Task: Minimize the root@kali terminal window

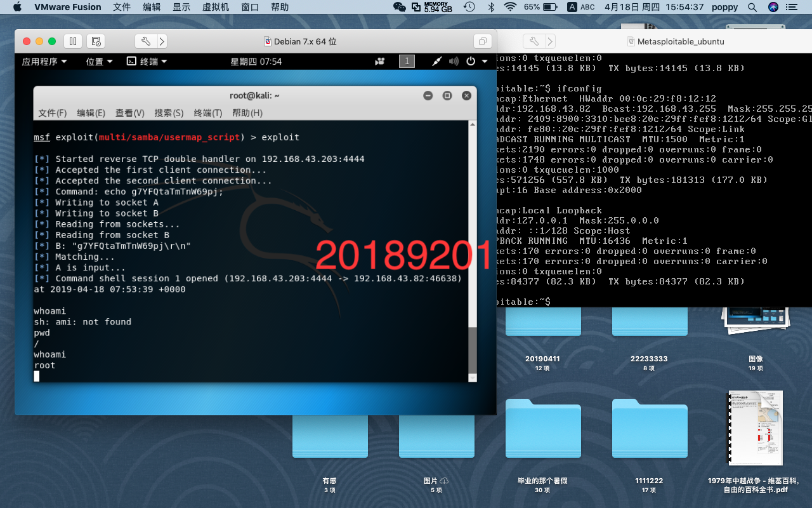Action: point(428,95)
